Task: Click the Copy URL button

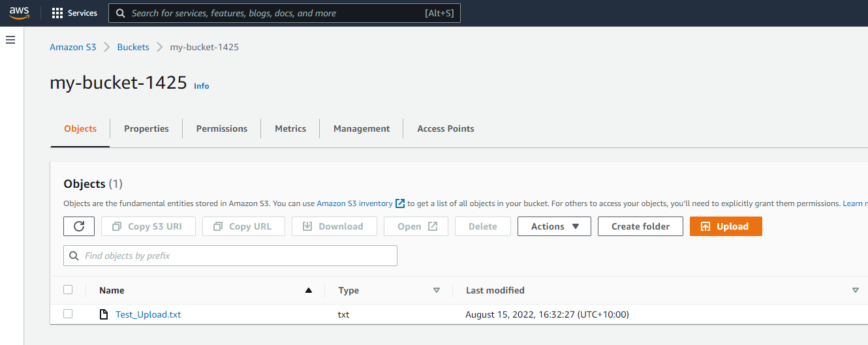Action: point(243,226)
